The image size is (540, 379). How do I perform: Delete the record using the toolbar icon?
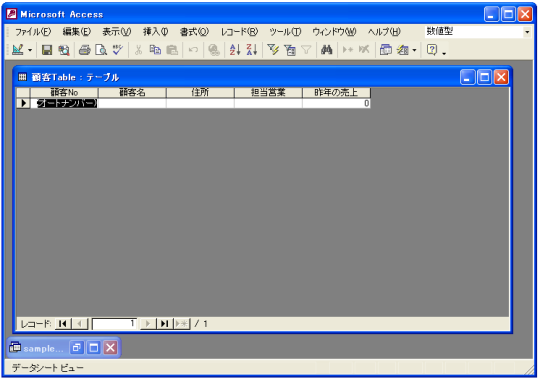pyautogui.click(x=364, y=50)
